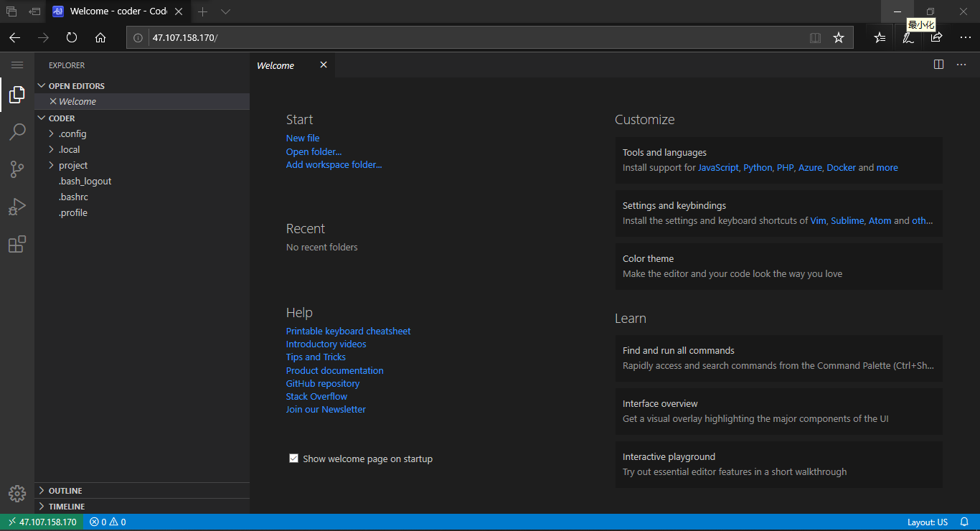The width and height of the screenshot is (980, 531).
Task: Install Vim keybindings link
Action: (x=818, y=220)
